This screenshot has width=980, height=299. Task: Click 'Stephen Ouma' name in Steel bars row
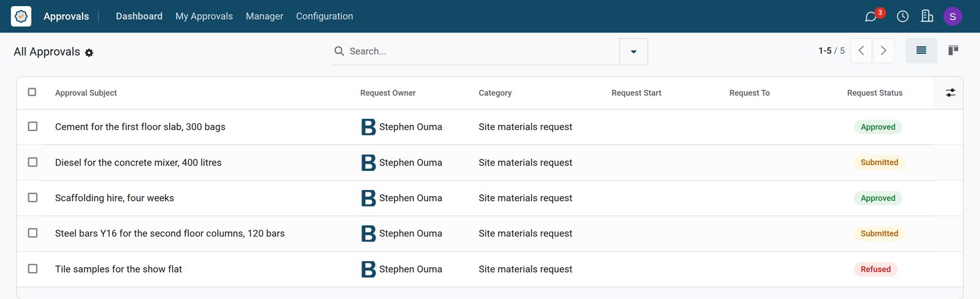[x=410, y=233]
